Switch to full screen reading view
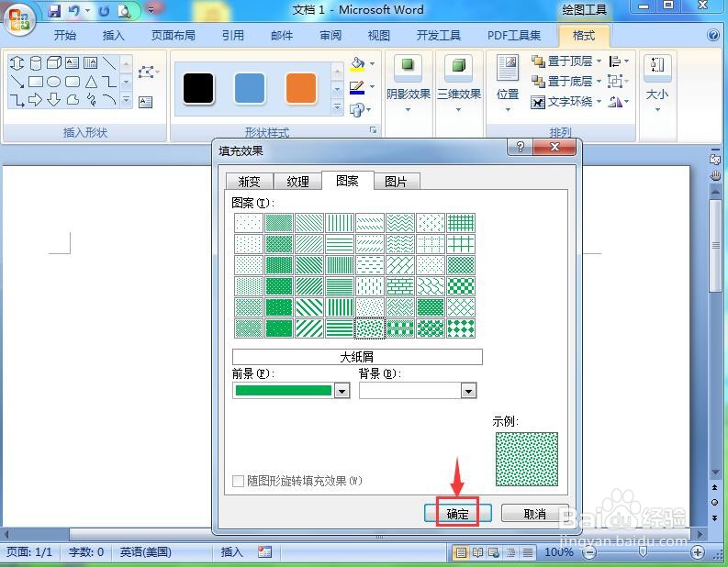728x567 pixels. tap(477, 552)
